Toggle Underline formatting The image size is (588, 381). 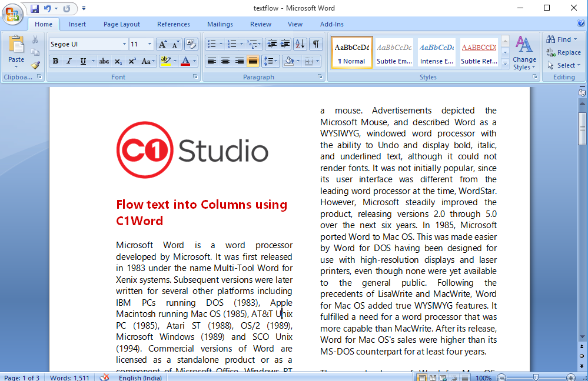[x=83, y=61]
